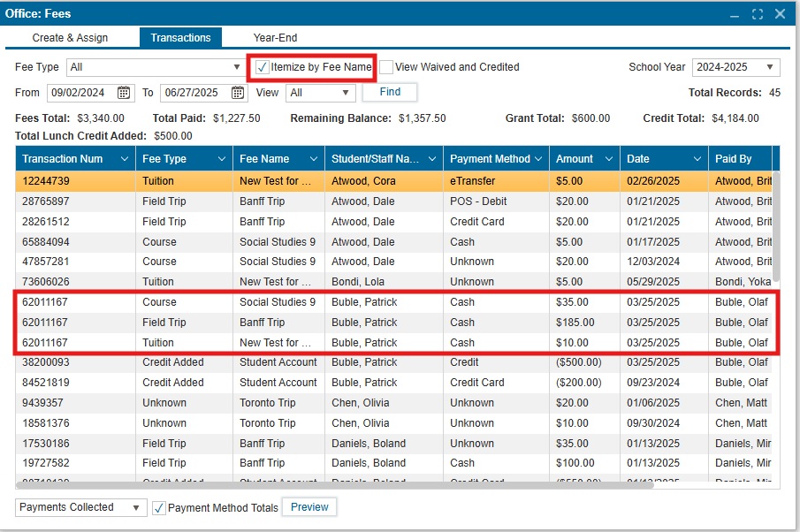Switch to the Year-End tab
Image resolution: width=800 pixels, height=532 pixels.
(275, 38)
